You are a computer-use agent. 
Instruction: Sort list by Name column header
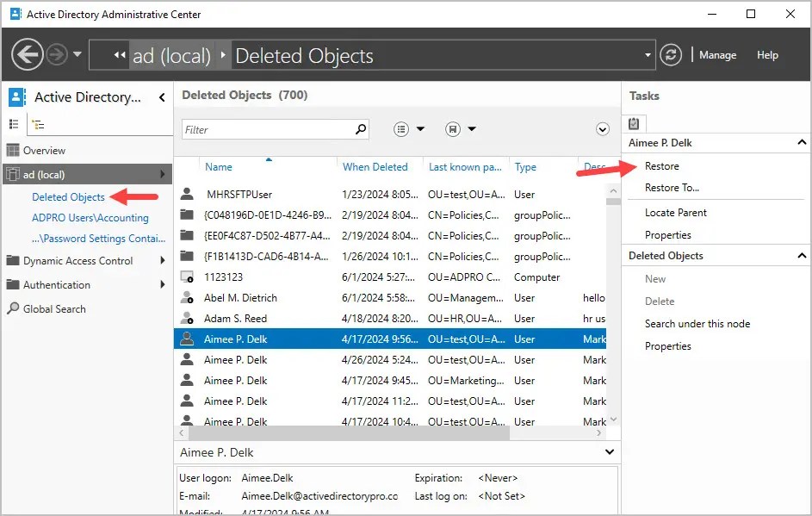point(219,167)
